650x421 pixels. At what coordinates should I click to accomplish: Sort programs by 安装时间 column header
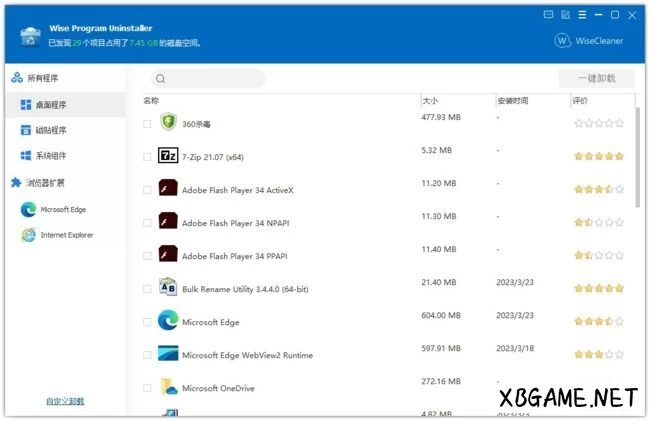tap(511, 101)
